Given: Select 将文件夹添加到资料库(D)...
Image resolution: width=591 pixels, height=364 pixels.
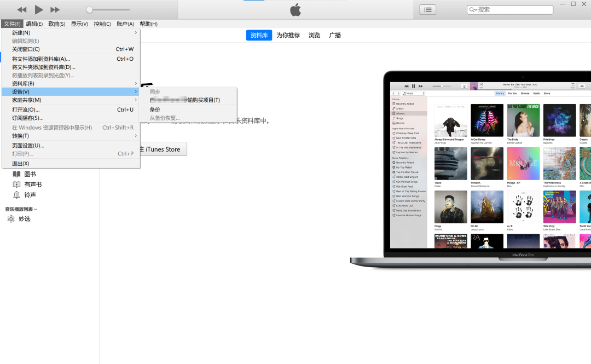Looking at the screenshot, I should click(71, 67).
